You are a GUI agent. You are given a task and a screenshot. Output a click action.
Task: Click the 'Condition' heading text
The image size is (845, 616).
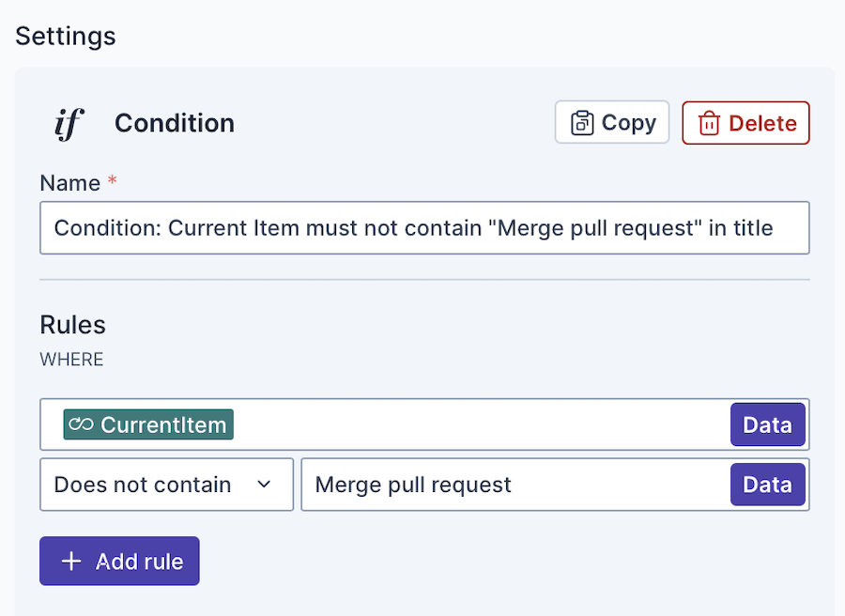click(175, 123)
